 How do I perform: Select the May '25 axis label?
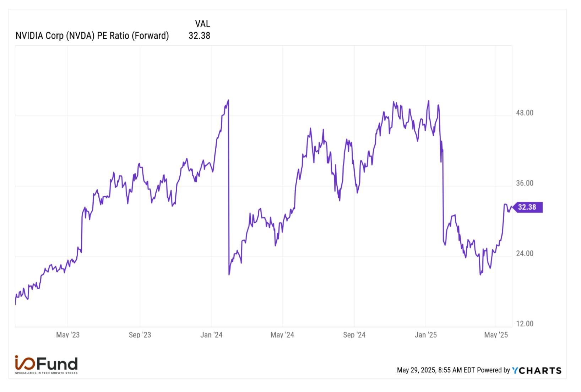[496, 335]
